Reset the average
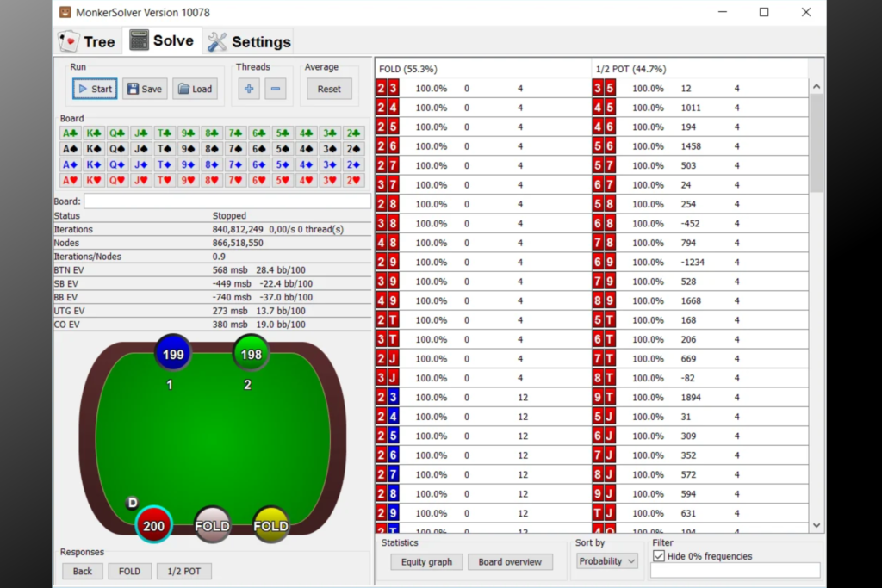Viewport: 882px width, 588px height. point(329,89)
